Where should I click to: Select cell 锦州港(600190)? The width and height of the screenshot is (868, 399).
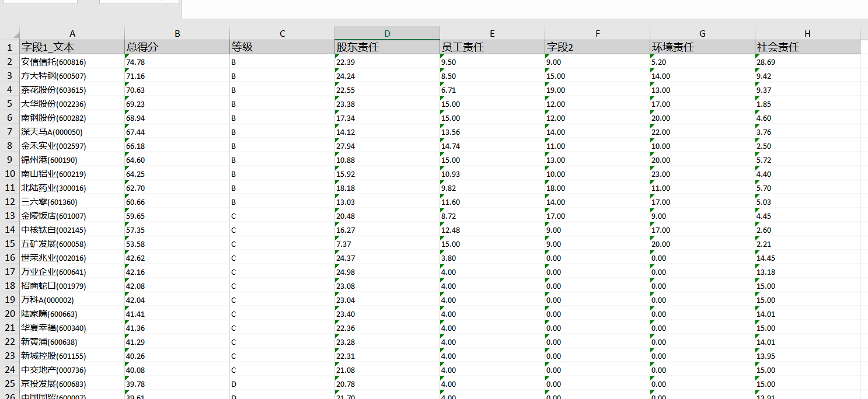coord(72,159)
